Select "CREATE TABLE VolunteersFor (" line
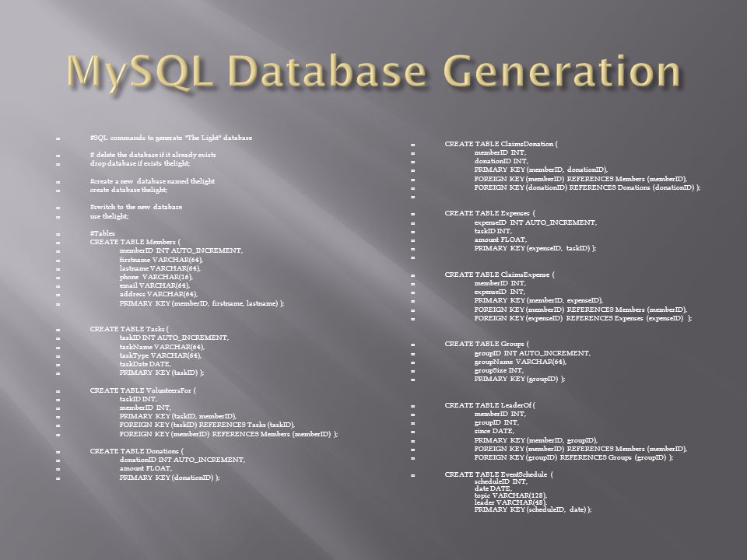The image size is (747, 560). [143, 390]
